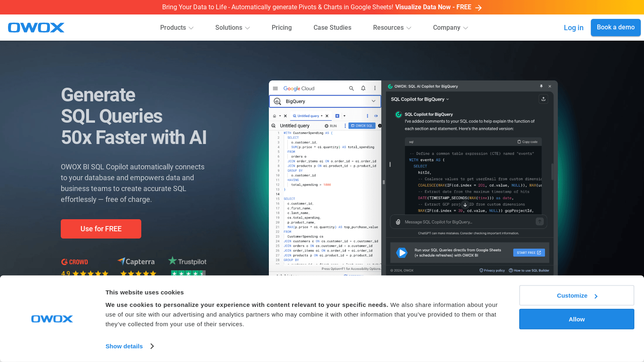Image resolution: width=644 pixels, height=362 pixels.
Task: Open the Pricing page
Action: pos(282,28)
